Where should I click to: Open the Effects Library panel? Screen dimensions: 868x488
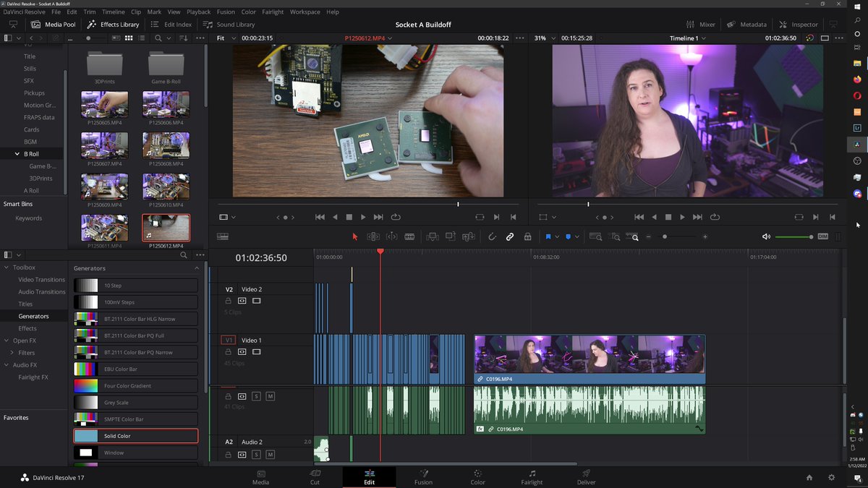(x=114, y=25)
